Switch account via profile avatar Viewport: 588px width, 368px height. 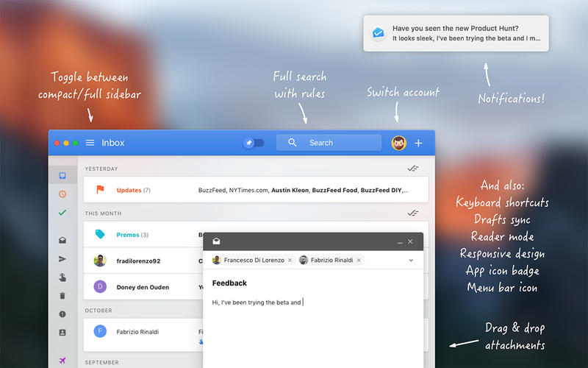click(x=398, y=143)
